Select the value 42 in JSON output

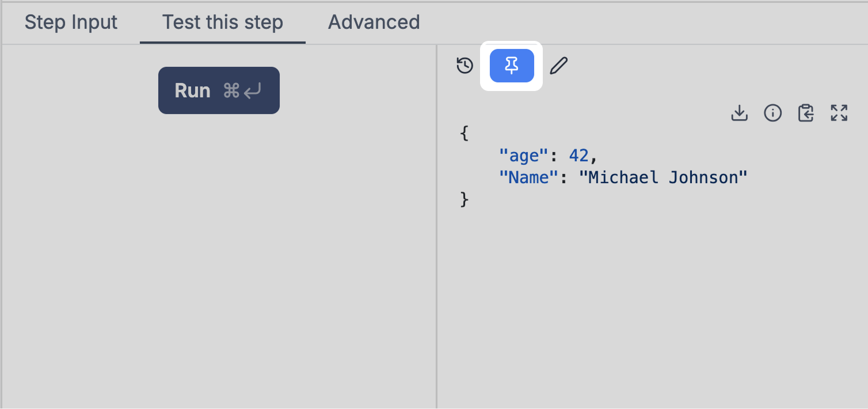click(579, 156)
